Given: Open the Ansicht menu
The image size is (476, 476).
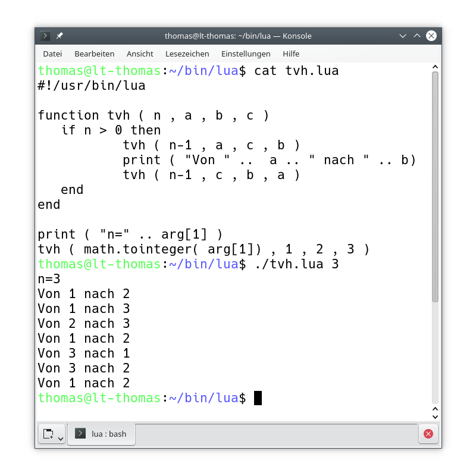Looking at the screenshot, I should 140,54.
